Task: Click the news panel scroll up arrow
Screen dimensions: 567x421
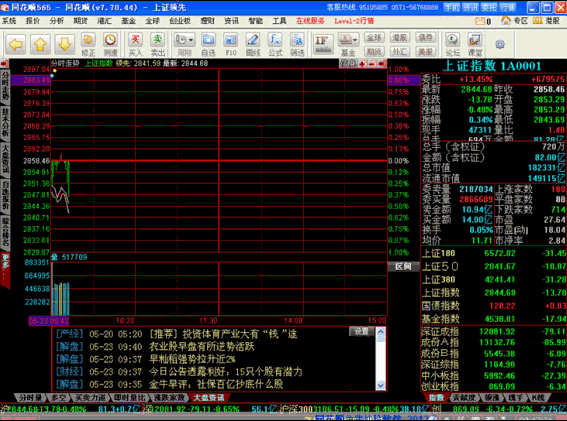Action: coord(381,331)
